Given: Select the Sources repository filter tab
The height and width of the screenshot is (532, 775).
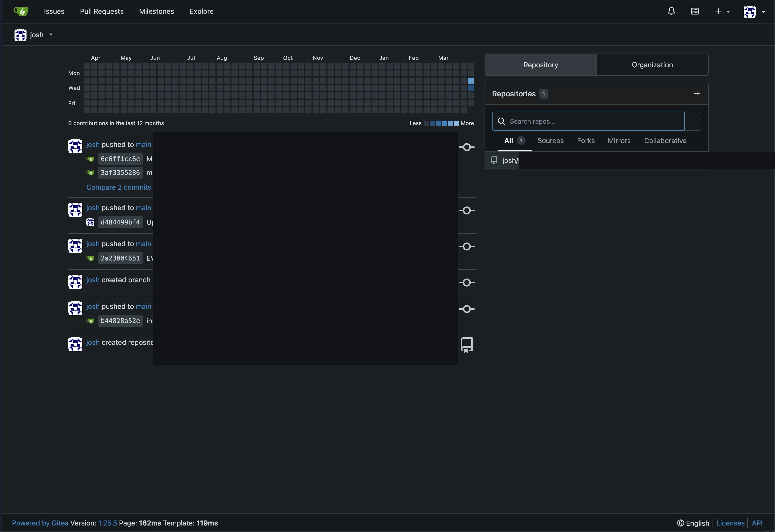Looking at the screenshot, I should (550, 141).
